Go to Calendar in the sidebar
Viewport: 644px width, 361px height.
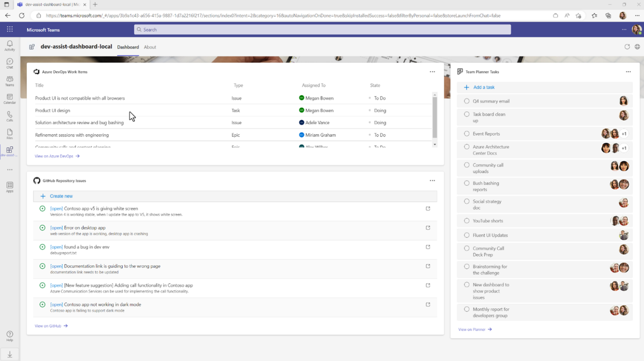(10, 99)
